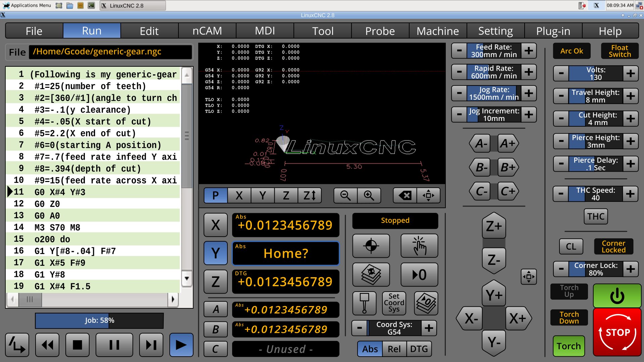Increase Feed Rate with plus
644x362 pixels.
pos(529,51)
